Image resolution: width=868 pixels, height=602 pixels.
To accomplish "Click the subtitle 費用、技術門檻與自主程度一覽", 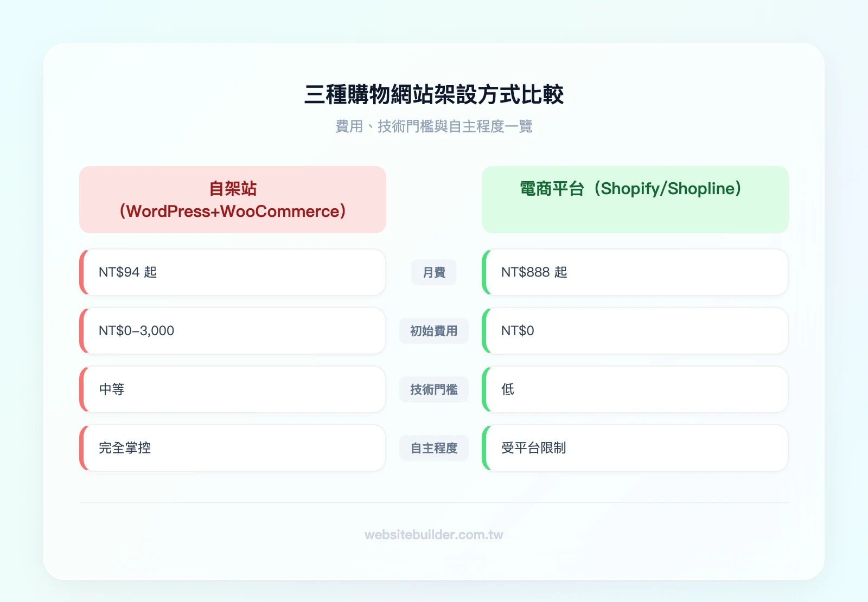I will coord(434,126).
